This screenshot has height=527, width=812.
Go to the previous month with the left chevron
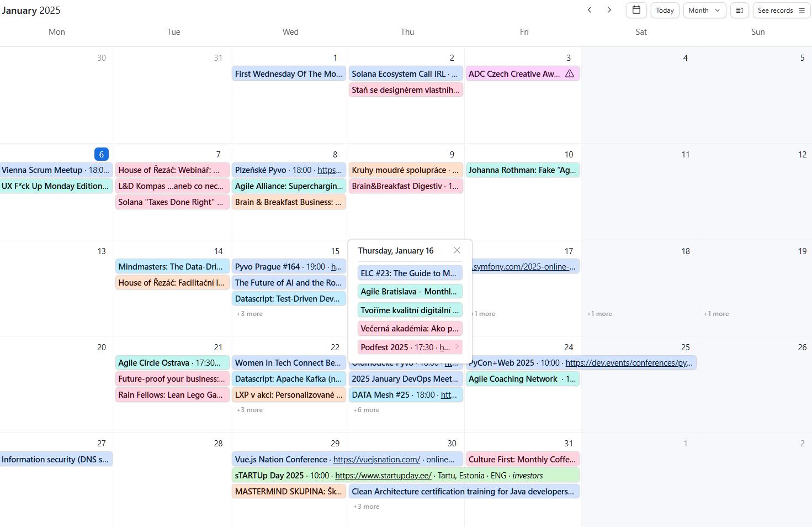pos(590,10)
